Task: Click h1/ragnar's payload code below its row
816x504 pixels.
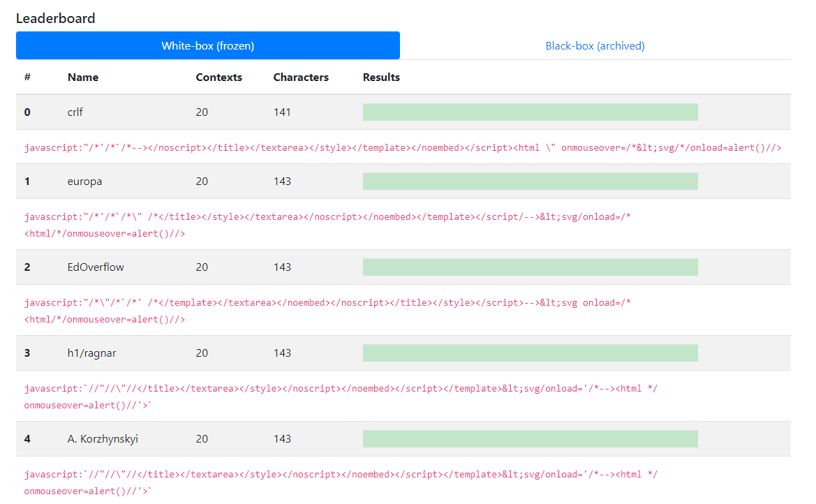Action: (x=341, y=396)
